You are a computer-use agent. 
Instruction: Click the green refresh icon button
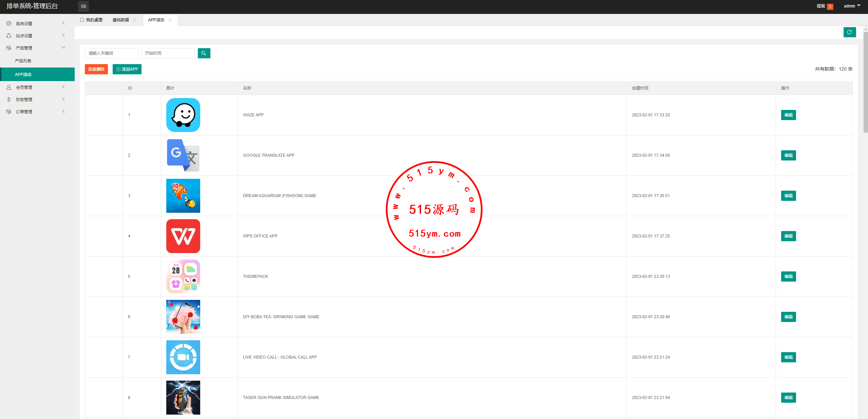849,32
